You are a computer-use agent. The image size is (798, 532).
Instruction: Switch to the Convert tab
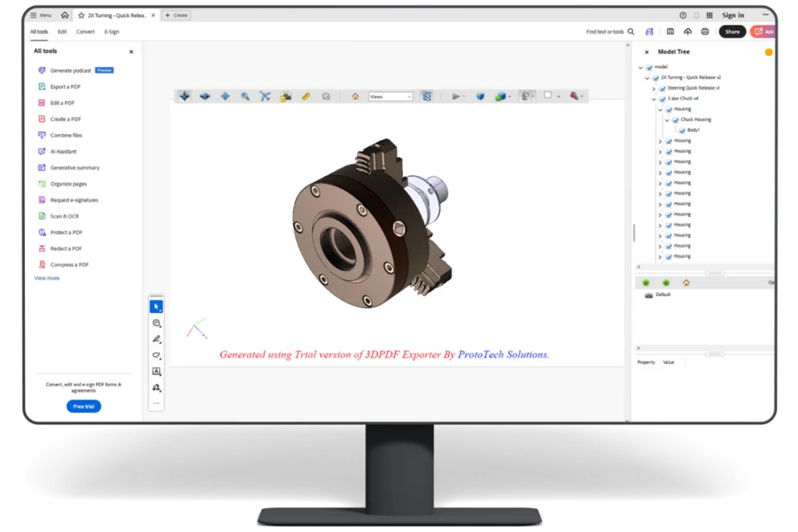(85, 31)
